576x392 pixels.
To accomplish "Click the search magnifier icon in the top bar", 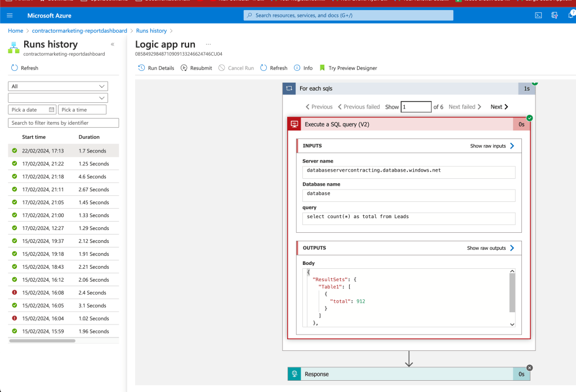I will pos(250,15).
